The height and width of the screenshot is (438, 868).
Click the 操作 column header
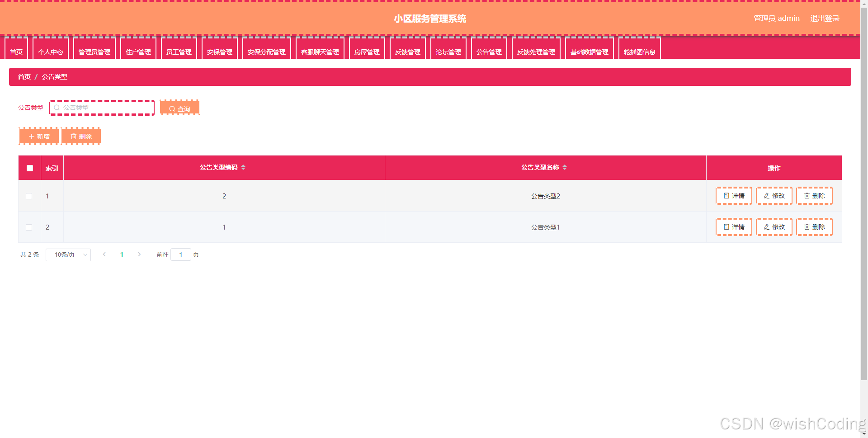click(x=774, y=168)
